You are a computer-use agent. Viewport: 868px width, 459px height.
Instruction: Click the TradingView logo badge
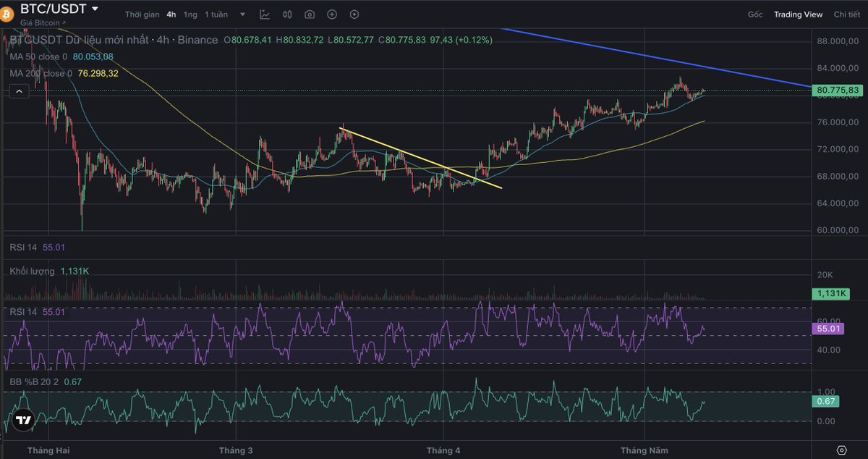pos(23,420)
